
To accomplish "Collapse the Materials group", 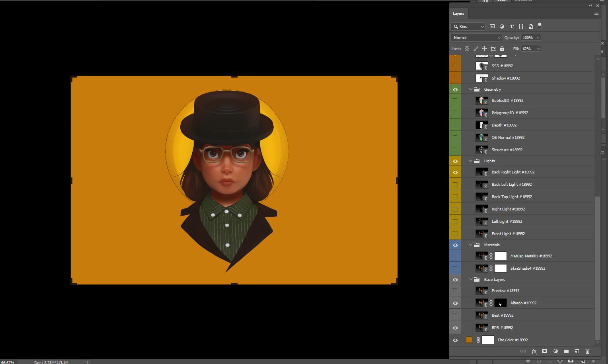I will click(471, 245).
